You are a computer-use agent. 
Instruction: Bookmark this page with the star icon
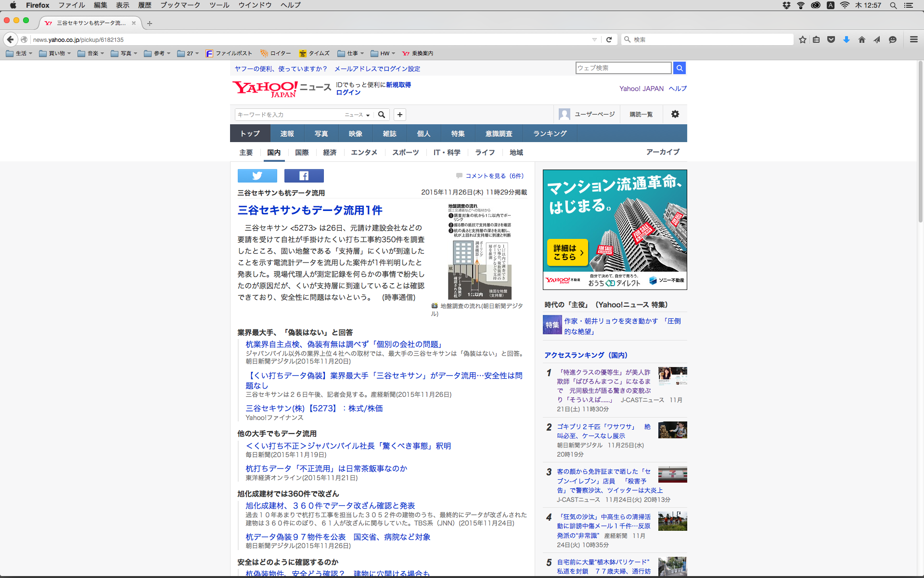(802, 39)
